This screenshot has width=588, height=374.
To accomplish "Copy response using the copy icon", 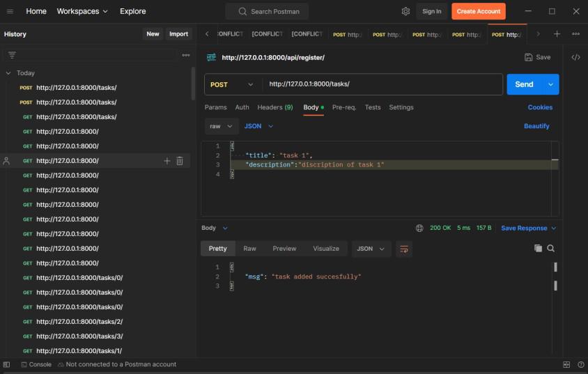I will 538,248.
